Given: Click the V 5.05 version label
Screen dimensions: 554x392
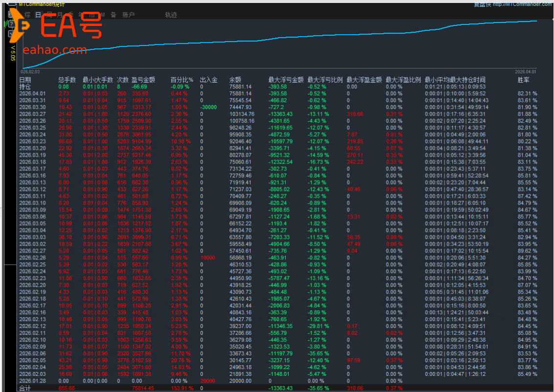Looking at the screenshot, I should tap(13, 54).
